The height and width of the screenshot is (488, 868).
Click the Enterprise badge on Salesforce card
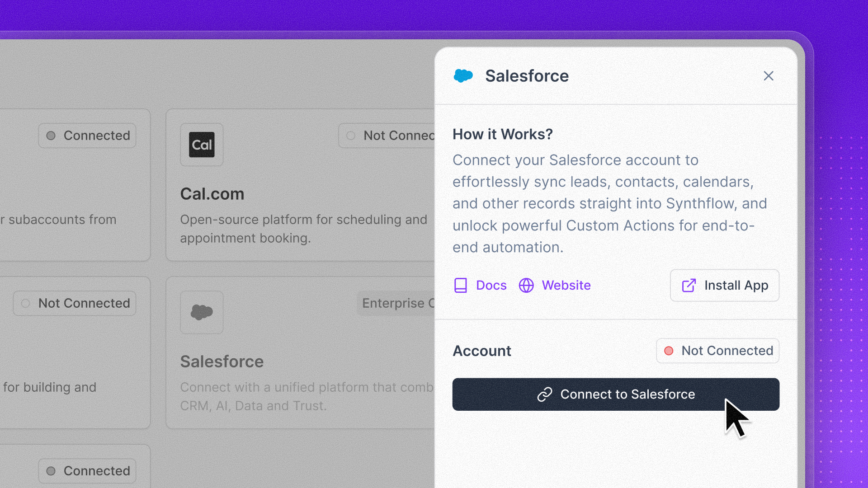tap(396, 303)
